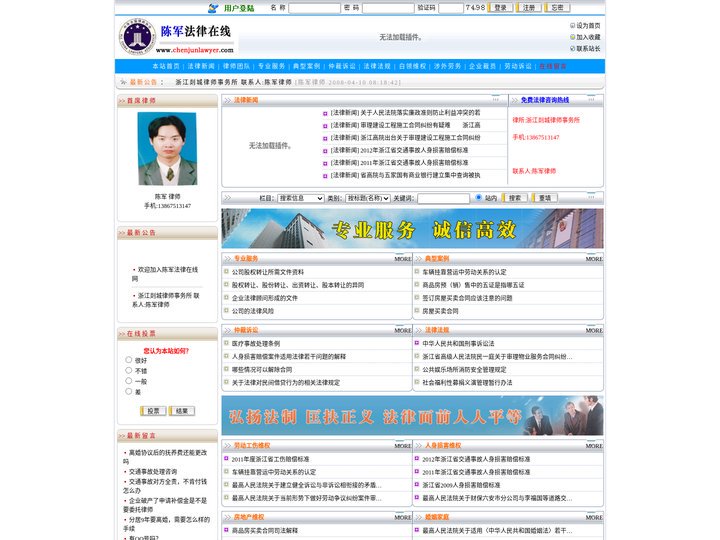Click the 联系站长 link
Screen dimensions: 720x540
coord(588,49)
